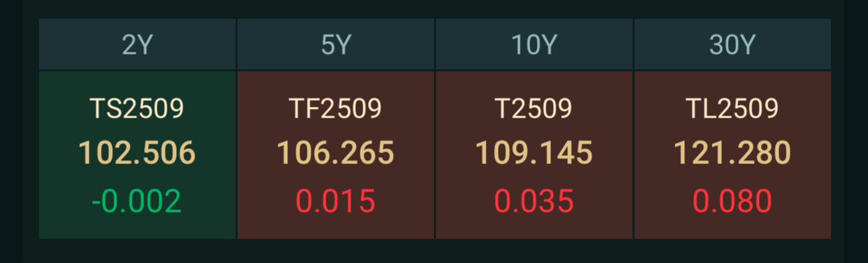Click the 106.265 price value
The width and height of the screenshot is (868, 263).
[x=335, y=153]
